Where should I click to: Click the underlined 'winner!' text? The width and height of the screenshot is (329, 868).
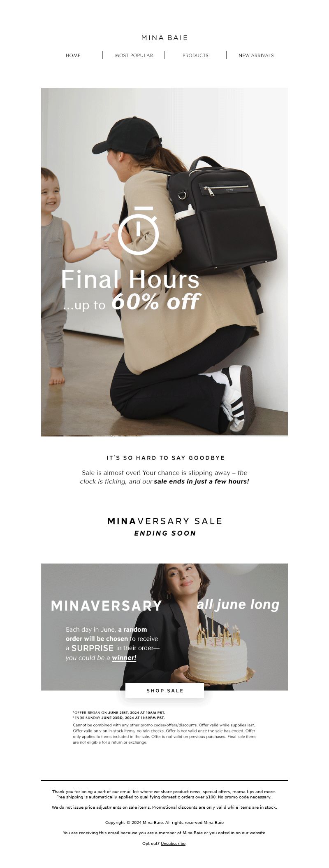pyautogui.click(x=124, y=658)
